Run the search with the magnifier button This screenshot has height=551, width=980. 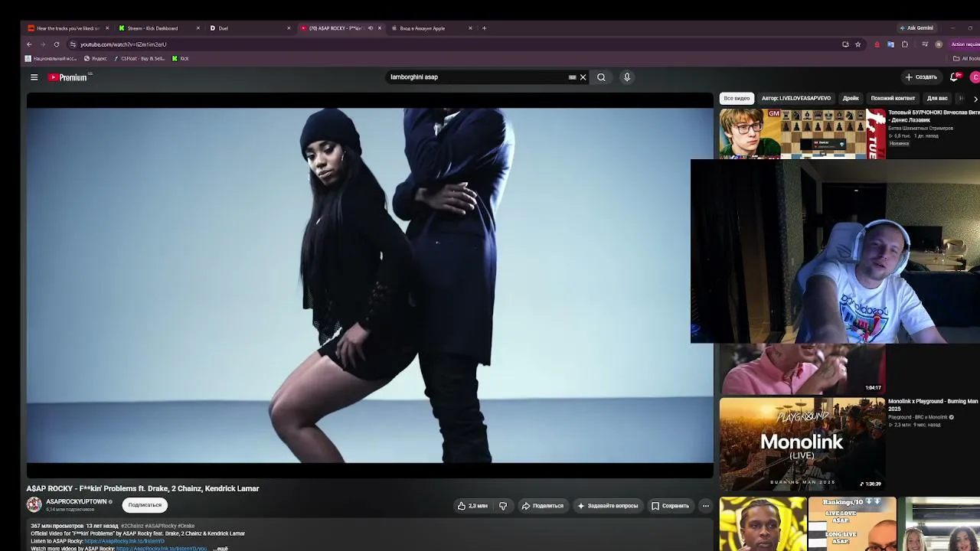pyautogui.click(x=601, y=77)
